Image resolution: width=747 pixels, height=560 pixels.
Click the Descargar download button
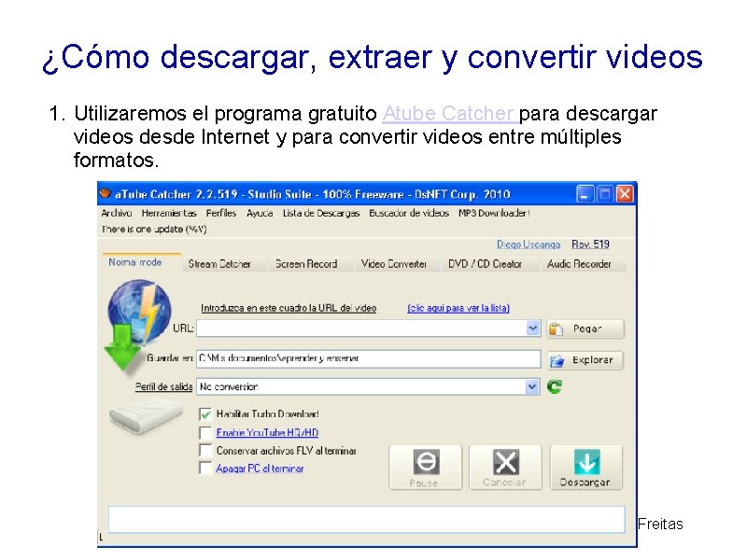click(586, 468)
